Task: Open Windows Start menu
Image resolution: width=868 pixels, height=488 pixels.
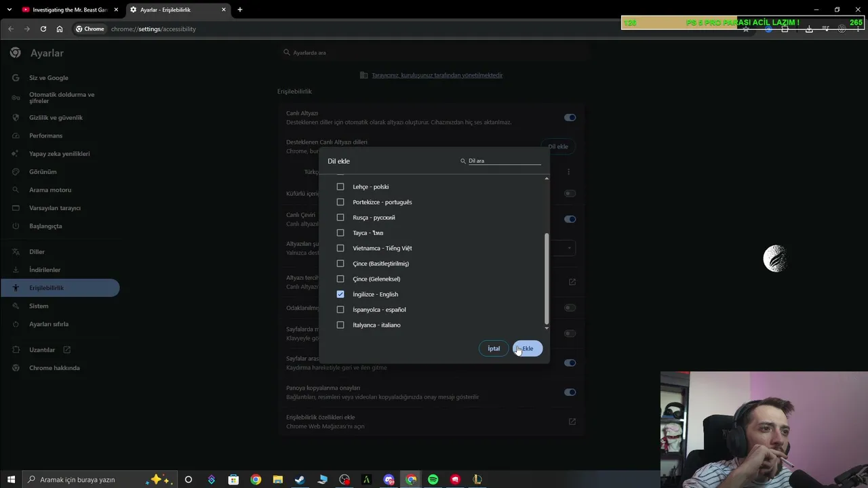Action: [x=9, y=480]
